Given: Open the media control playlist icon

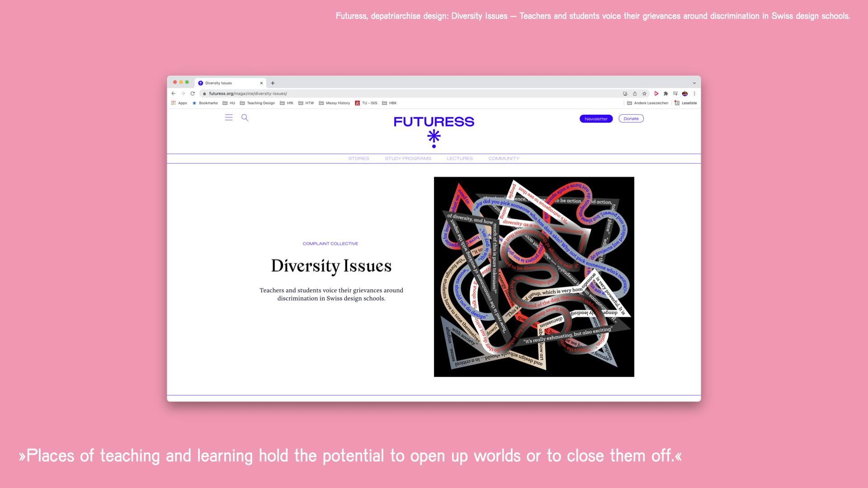Looking at the screenshot, I should [675, 94].
